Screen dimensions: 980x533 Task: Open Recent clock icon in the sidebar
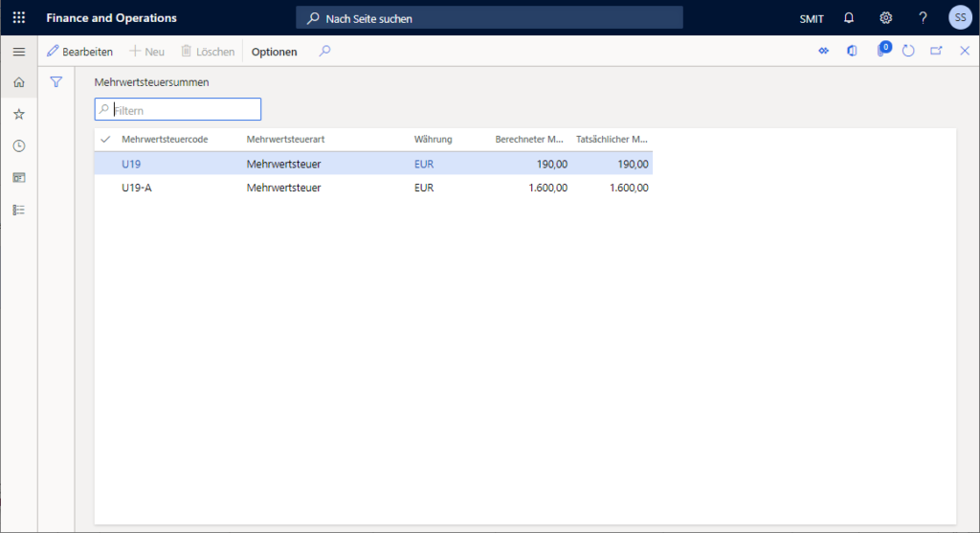(x=18, y=145)
